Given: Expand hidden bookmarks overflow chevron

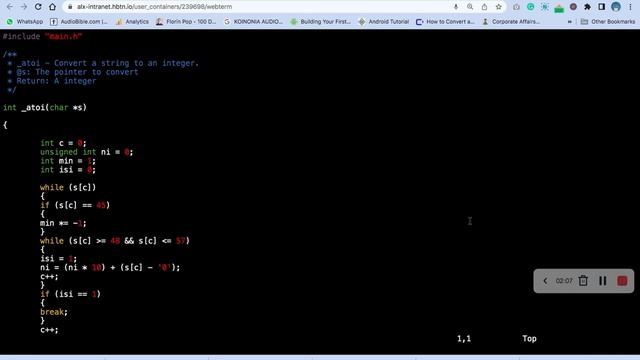Looking at the screenshot, I should (x=570, y=22).
